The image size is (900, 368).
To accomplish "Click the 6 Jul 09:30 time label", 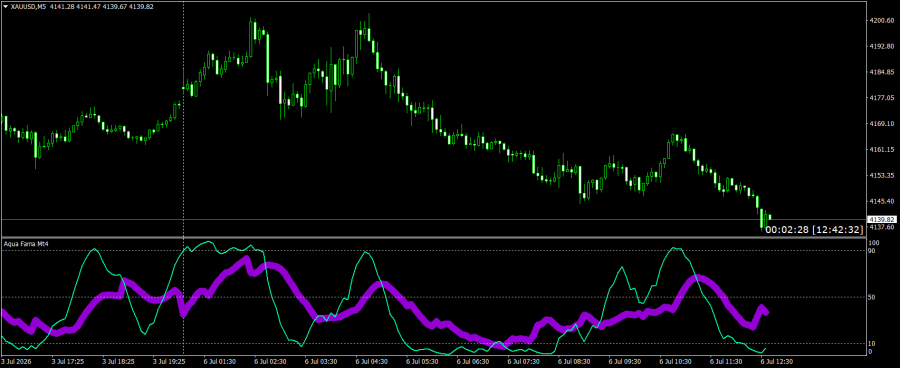I will (624, 362).
